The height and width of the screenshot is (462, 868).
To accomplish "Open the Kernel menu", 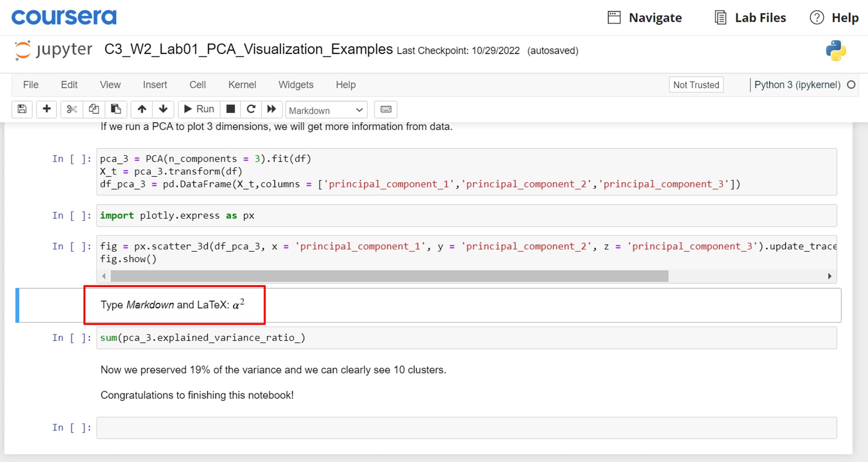I will click(x=242, y=85).
